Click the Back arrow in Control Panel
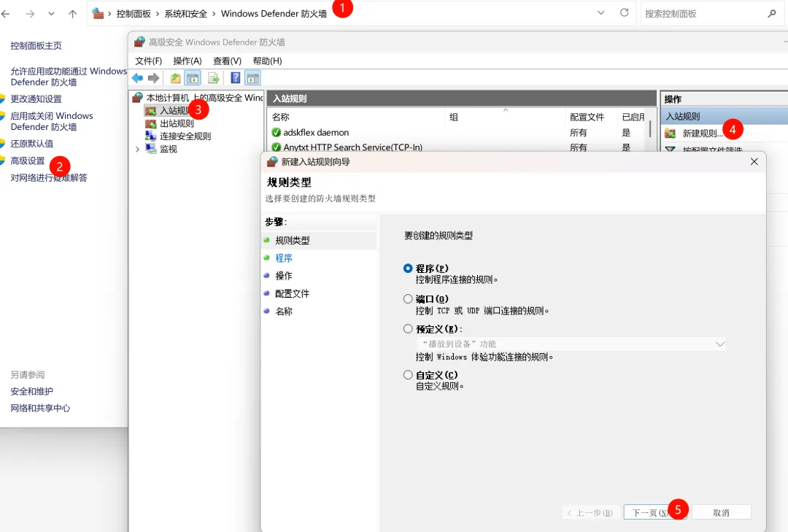The height and width of the screenshot is (532, 788). pos(6,14)
